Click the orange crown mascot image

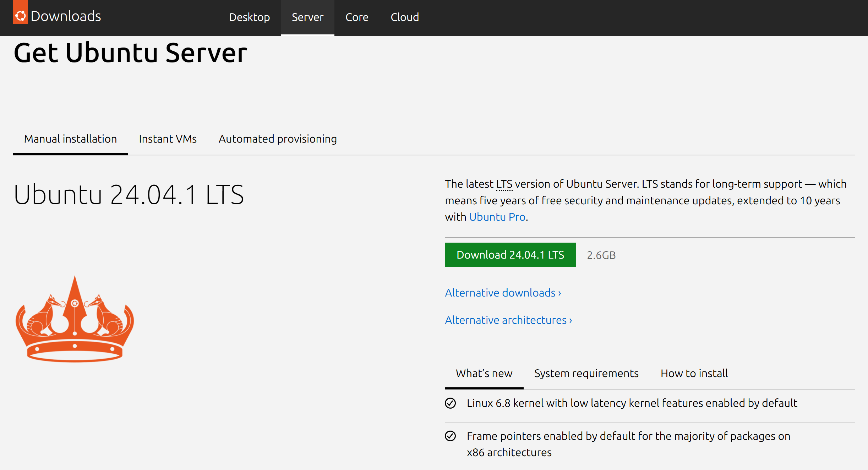click(x=75, y=319)
